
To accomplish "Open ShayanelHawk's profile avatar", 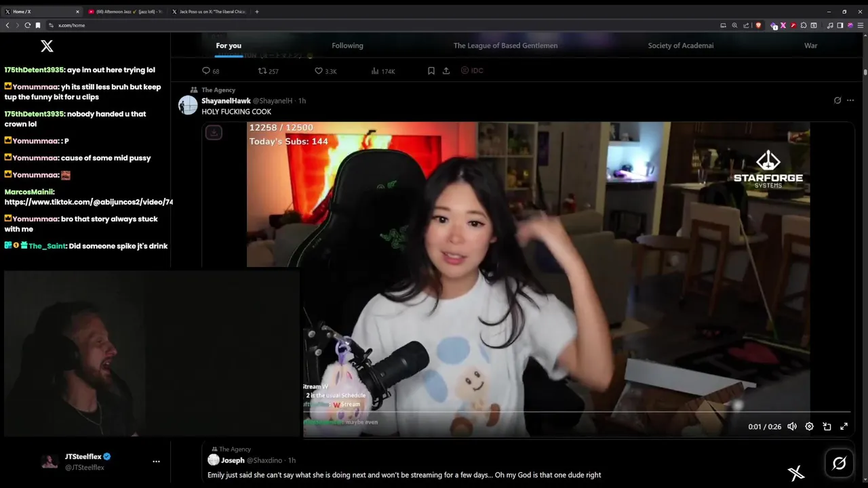I will tap(188, 105).
